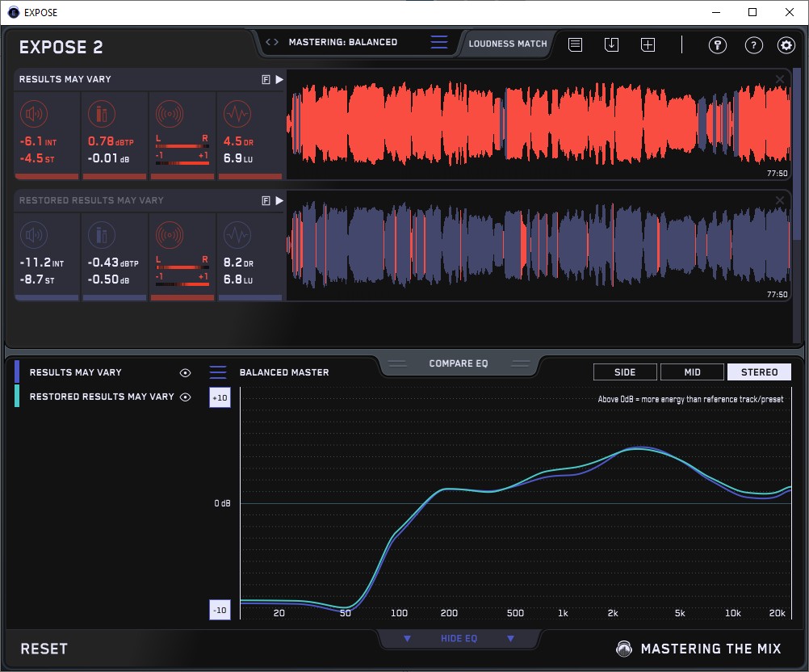Play the Results May Vary track
Image resolution: width=809 pixels, height=672 pixels.
(x=279, y=80)
